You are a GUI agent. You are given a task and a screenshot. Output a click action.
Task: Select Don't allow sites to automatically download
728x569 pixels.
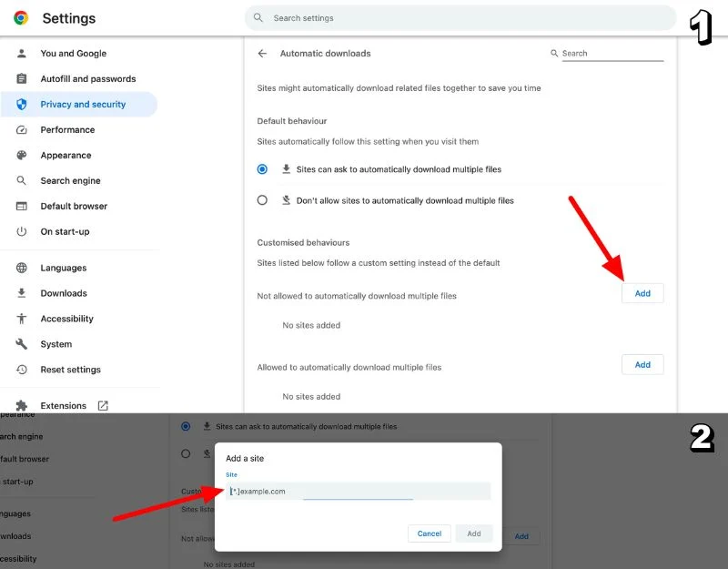[x=262, y=200]
